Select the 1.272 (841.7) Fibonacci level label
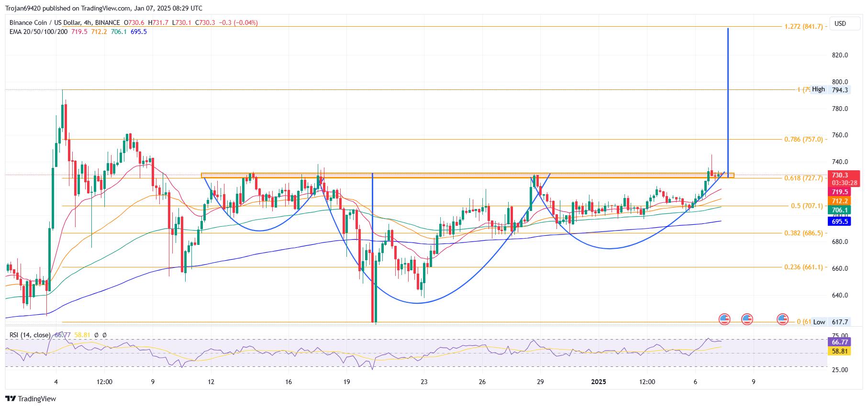 tap(803, 27)
